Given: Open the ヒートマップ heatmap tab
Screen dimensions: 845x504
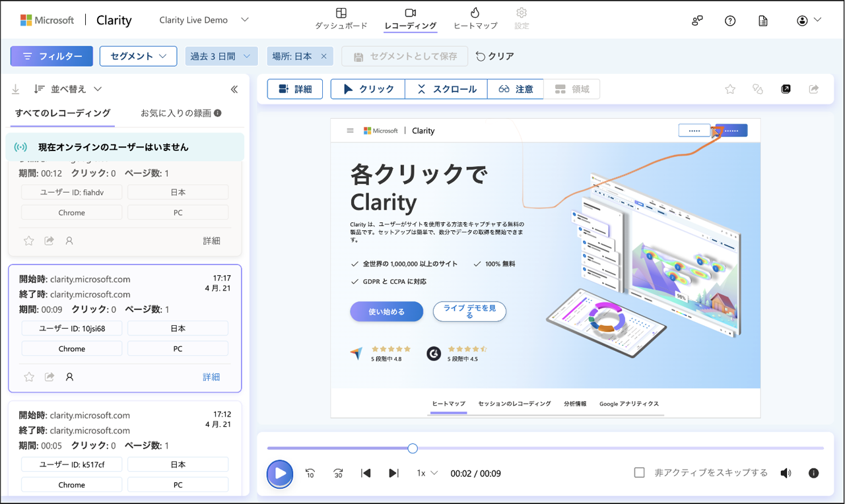Looking at the screenshot, I should click(475, 19).
